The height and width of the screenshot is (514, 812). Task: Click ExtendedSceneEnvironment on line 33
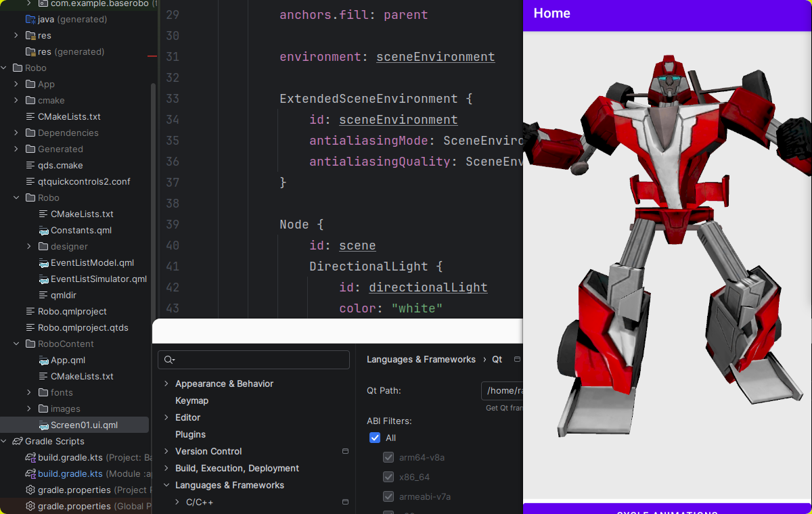[369, 99]
